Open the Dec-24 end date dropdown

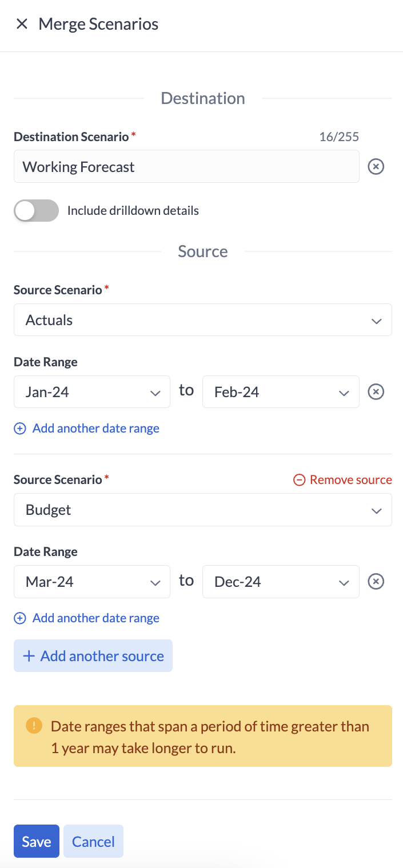coord(281,582)
